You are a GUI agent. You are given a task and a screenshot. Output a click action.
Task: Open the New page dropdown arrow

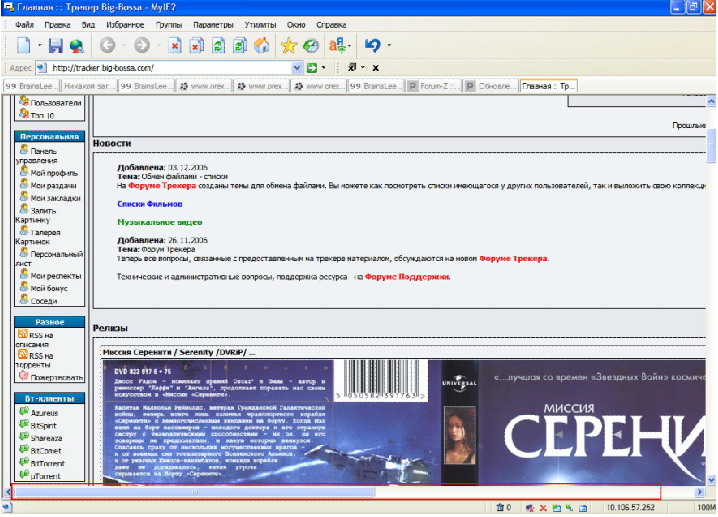tap(39, 45)
